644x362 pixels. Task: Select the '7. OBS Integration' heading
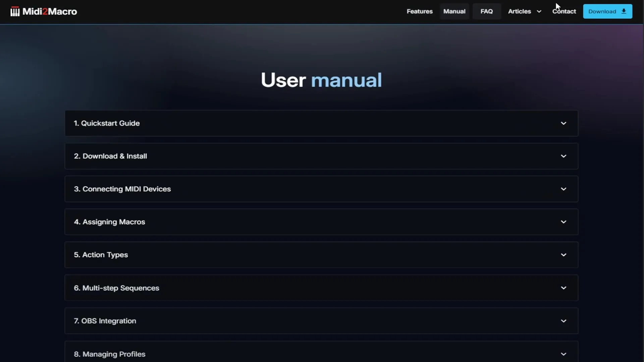tap(105, 321)
